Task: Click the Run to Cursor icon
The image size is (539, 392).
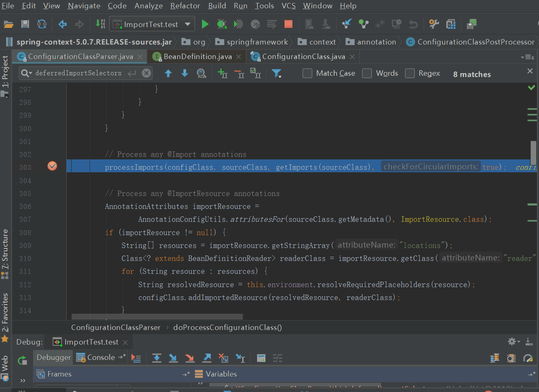Action: [x=240, y=358]
